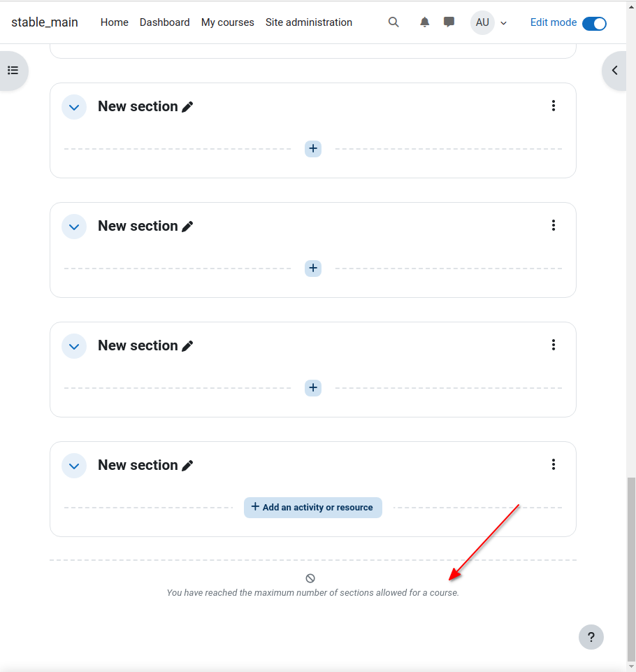Open the three-dot menu of topmost New section
636x672 pixels.
click(554, 106)
